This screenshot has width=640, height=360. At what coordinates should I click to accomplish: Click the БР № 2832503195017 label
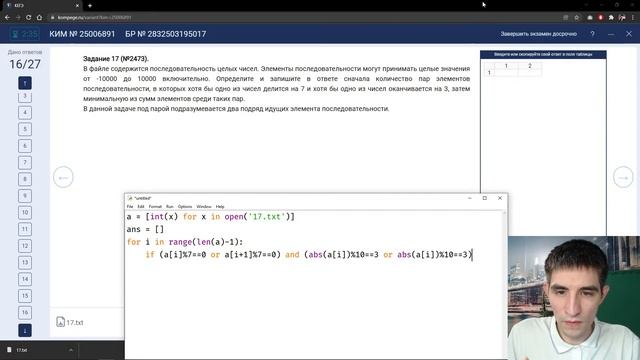point(166,34)
